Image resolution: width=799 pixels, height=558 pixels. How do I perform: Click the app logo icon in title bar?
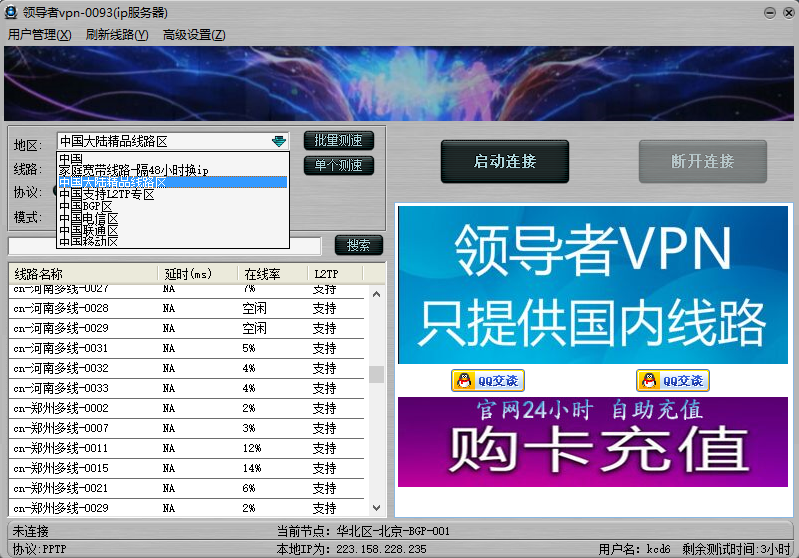click(11, 13)
